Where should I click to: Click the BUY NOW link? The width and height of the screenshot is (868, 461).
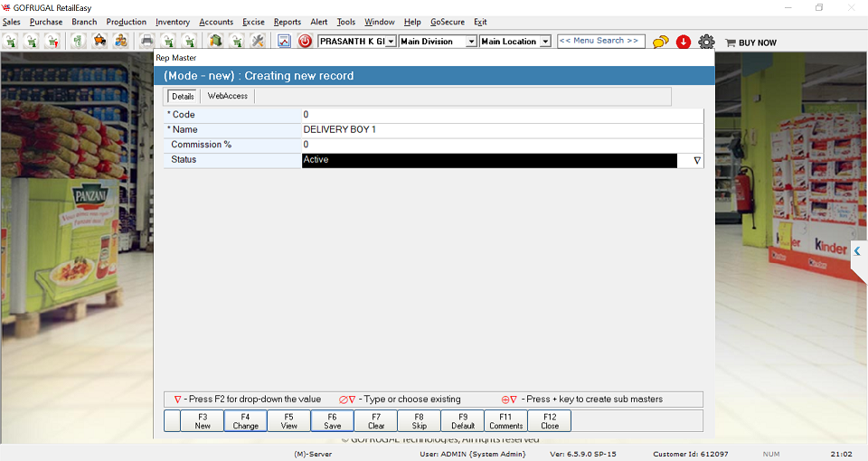(x=750, y=42)
